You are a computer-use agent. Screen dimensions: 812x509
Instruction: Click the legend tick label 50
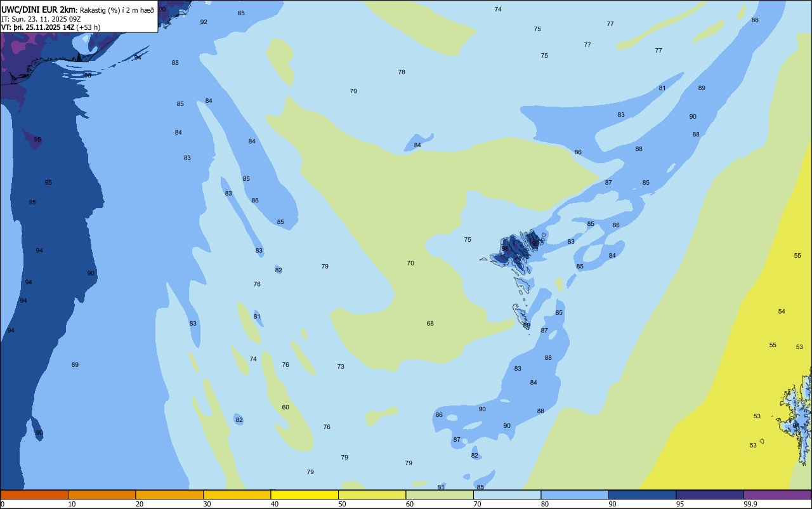pos(343,504)
